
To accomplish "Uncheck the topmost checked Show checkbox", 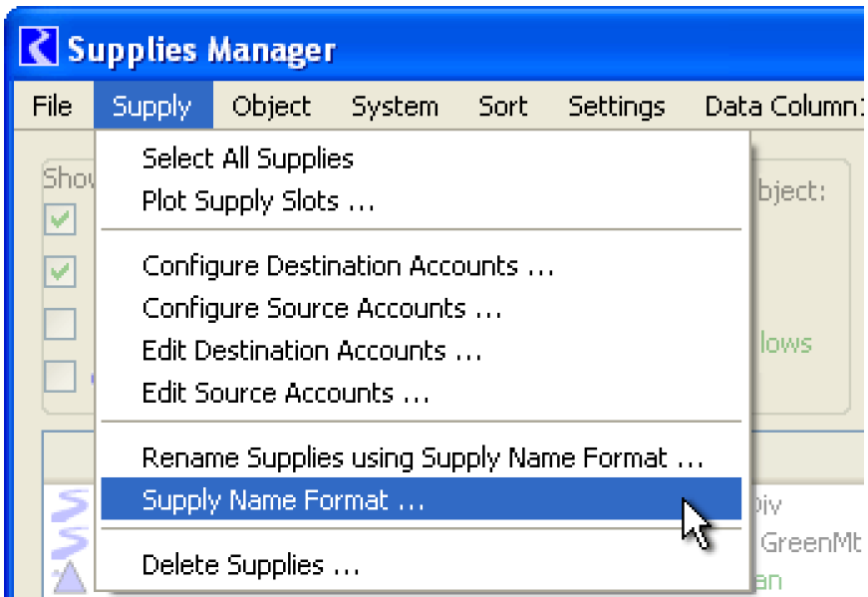I will (62, 219).
